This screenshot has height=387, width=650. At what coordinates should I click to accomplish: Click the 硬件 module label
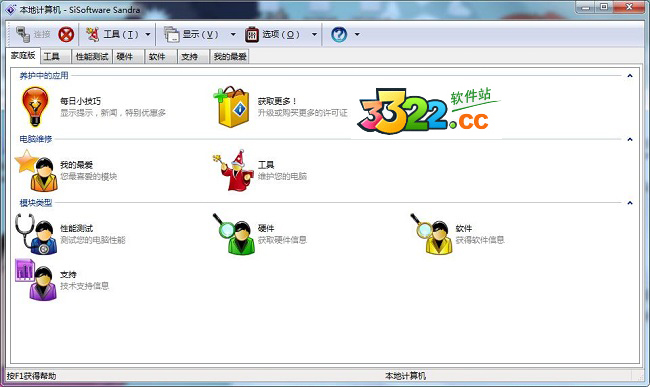266,228
